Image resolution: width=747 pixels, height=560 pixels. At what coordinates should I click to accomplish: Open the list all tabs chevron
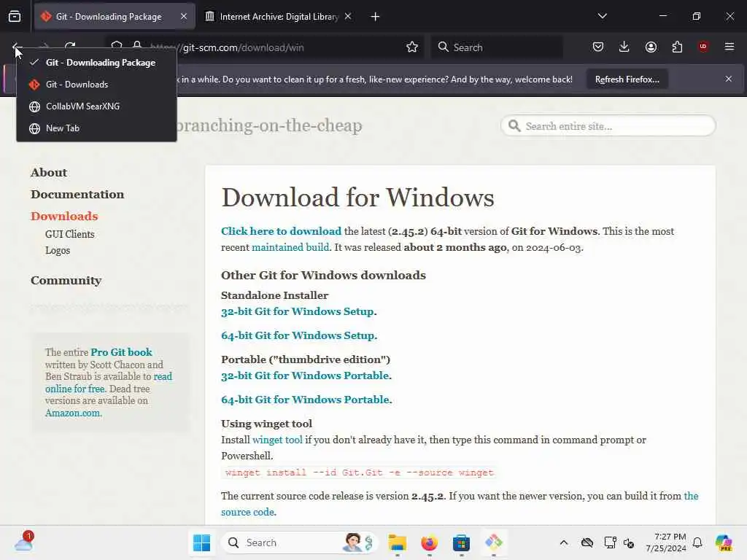(x=602, y=17)
